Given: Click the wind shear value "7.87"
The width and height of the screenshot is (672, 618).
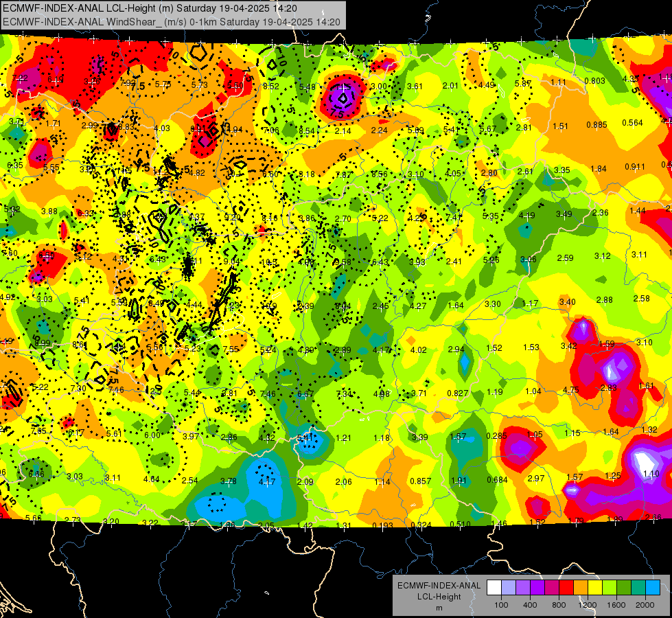Looking at the screenshot, I should pyautogui.click(x=343, y=174).
